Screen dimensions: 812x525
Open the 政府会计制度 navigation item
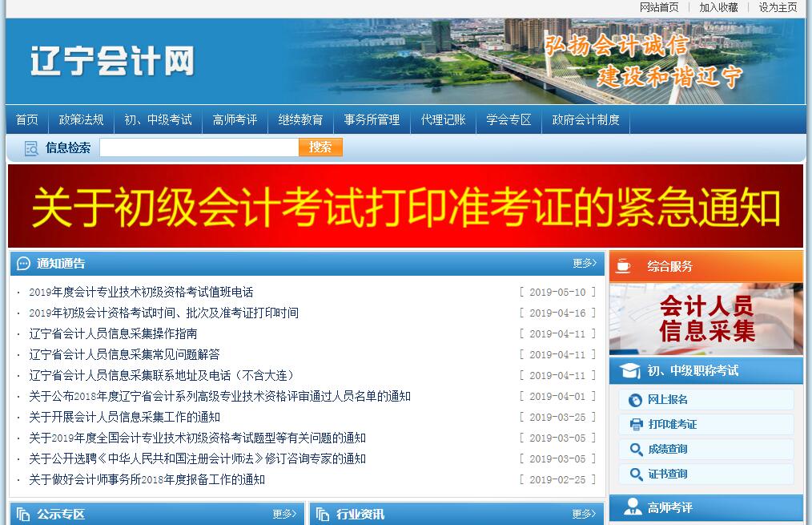coord(585,119)
